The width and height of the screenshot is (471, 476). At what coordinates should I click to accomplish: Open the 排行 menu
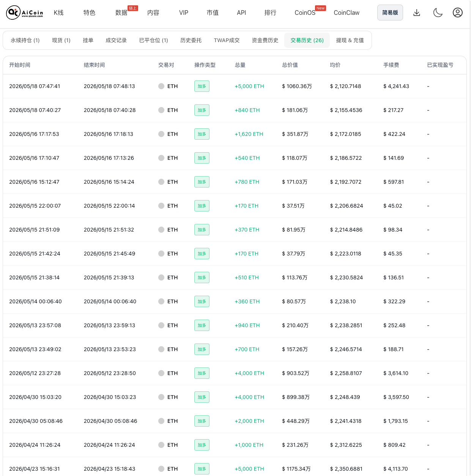click(x=270, y=13)
